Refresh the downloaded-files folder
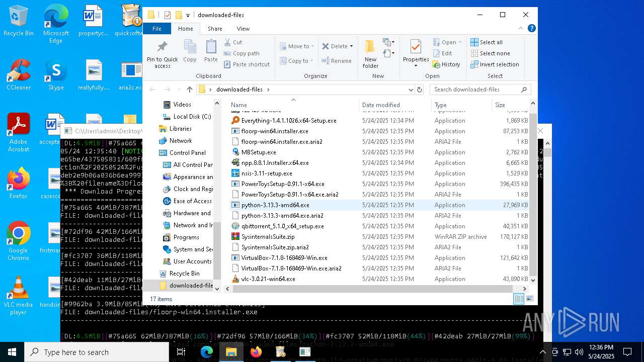 point(421,89)
